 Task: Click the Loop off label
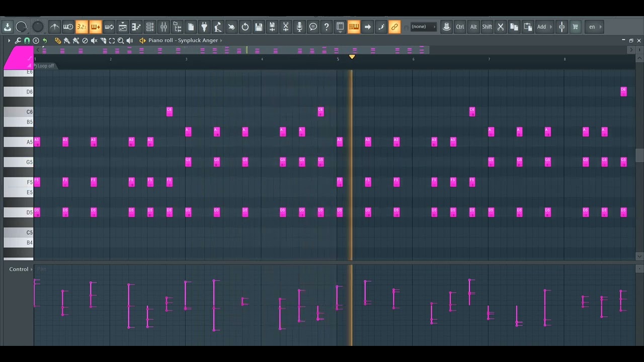point(45,66)
